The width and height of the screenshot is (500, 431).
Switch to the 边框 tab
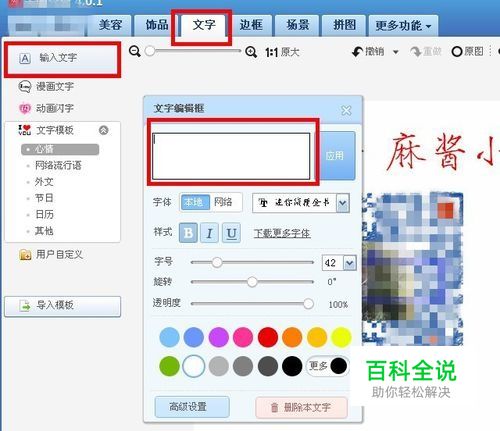click(x=251, y=25)
